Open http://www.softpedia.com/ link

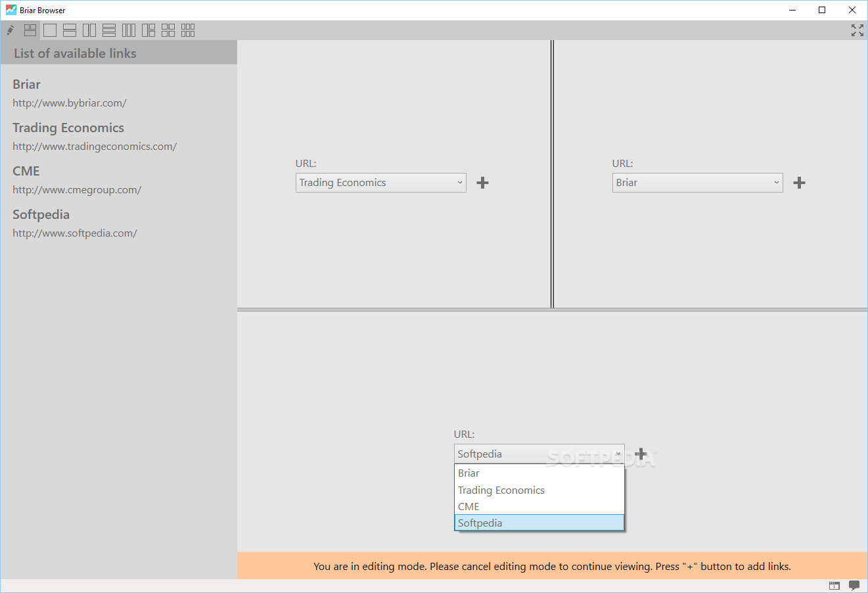tap(75, 233)
